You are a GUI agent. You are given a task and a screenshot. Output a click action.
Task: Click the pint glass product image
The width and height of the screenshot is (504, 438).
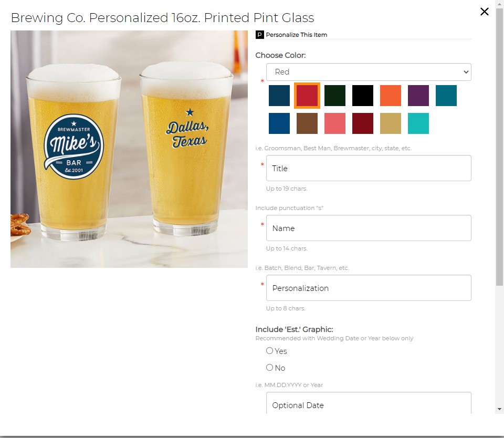coord(129,149)
